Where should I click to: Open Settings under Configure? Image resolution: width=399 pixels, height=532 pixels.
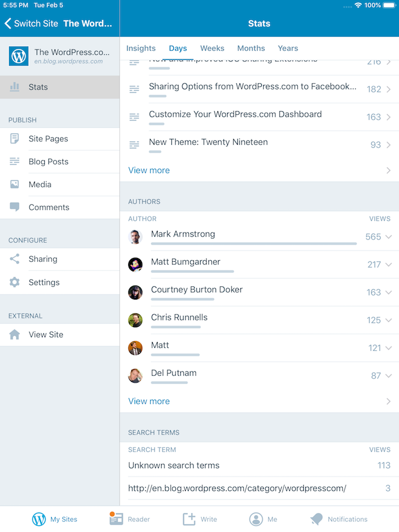coord(60,282)
